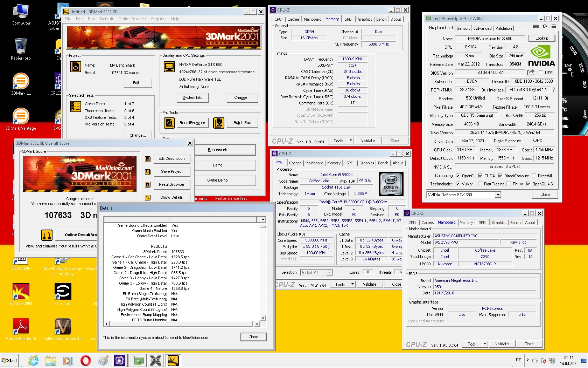
Task: Toggle the DirectML checkbox
Action: pyautogui.click(x=534, y=176)
